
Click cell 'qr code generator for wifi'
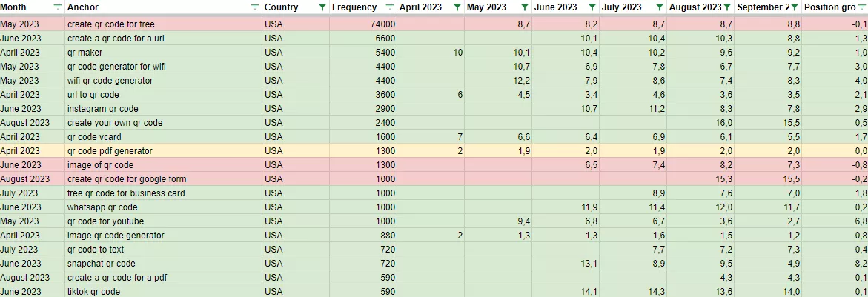pyautogui.click(x=163, y=67)
